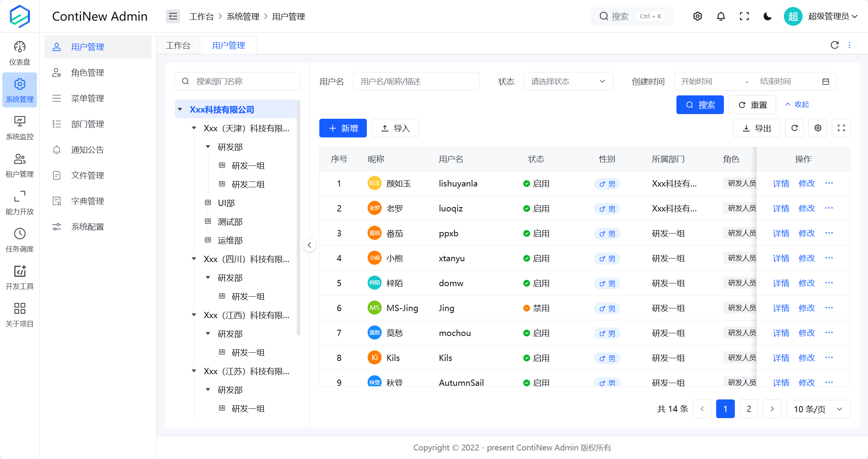Click 详情 link for lishuyanla
The width and height of the screenshot is (868, 459).
tap(781, 183)
